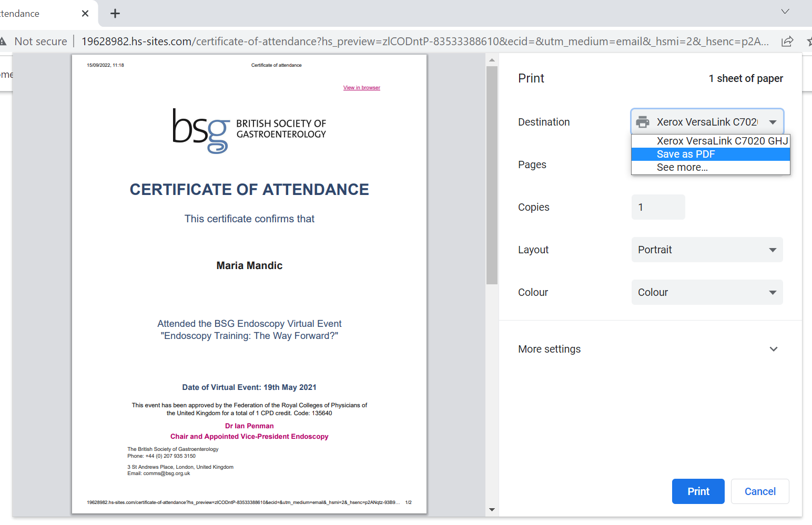The image size is (812, 525).
Task: Select Xerox VersaLink C7020 GHJ option
Action: click(710, 141)
